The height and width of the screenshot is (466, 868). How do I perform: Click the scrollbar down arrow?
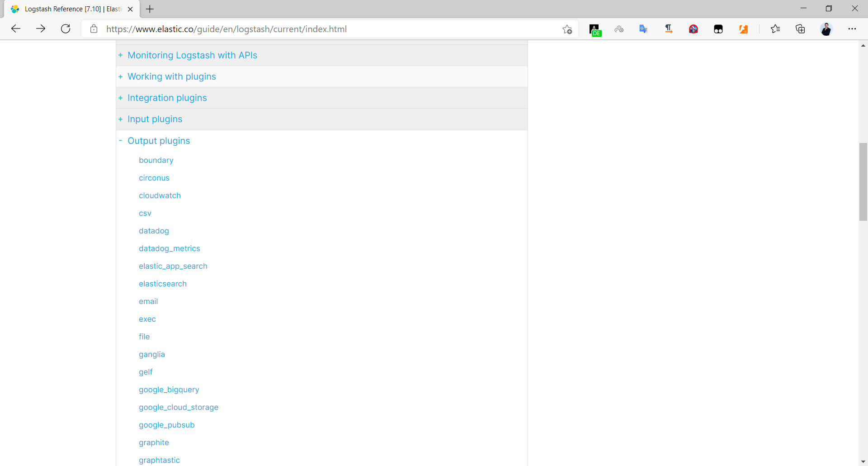pos(863,462)
